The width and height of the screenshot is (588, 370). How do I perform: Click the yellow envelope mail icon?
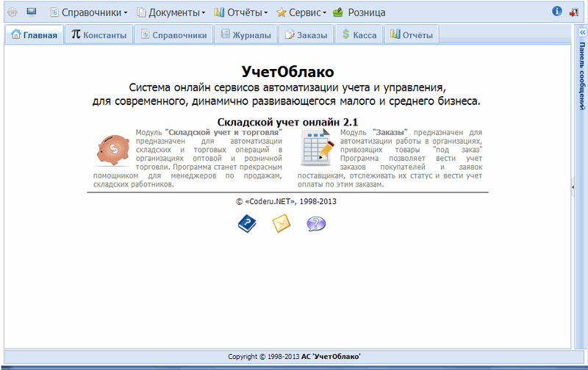pos(282,224)
